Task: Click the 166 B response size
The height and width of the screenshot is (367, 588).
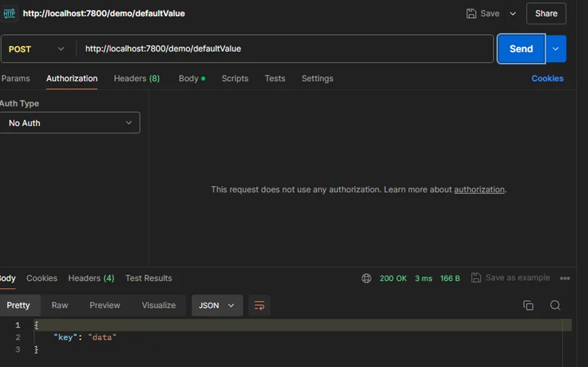Action: point(450,278)
